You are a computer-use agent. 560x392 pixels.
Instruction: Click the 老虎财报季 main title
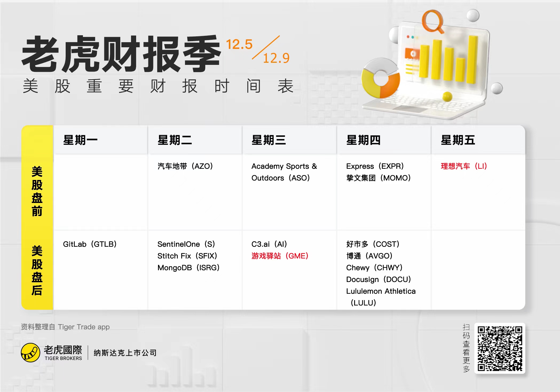[121, 54]
